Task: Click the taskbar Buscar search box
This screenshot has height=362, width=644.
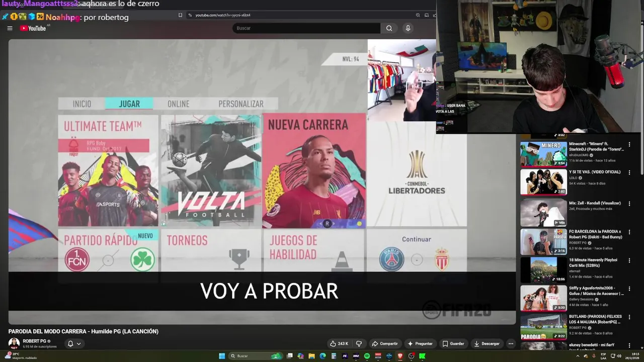Action: [x=256, y=356]
